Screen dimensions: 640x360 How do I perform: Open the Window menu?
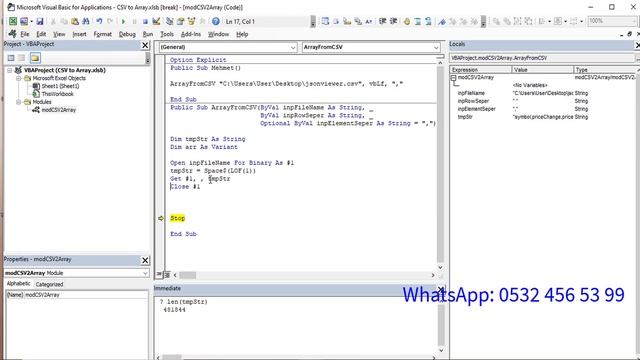pyautogui.click(x=218, y=34)
